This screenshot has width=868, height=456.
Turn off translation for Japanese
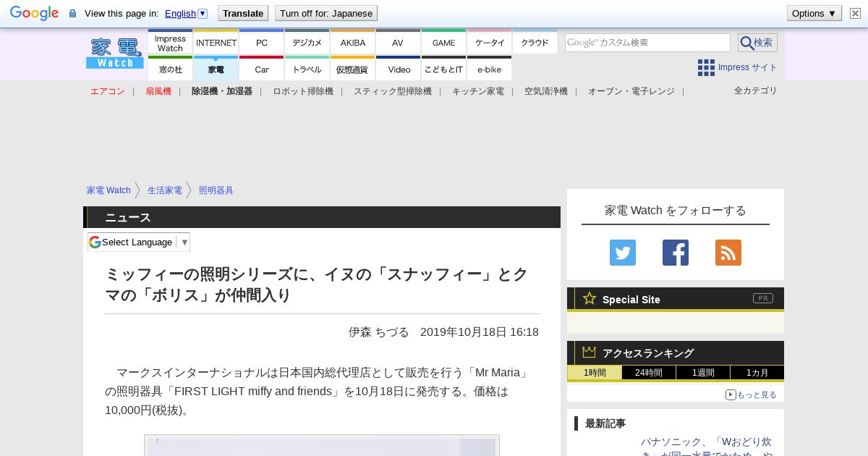(326, 13)
